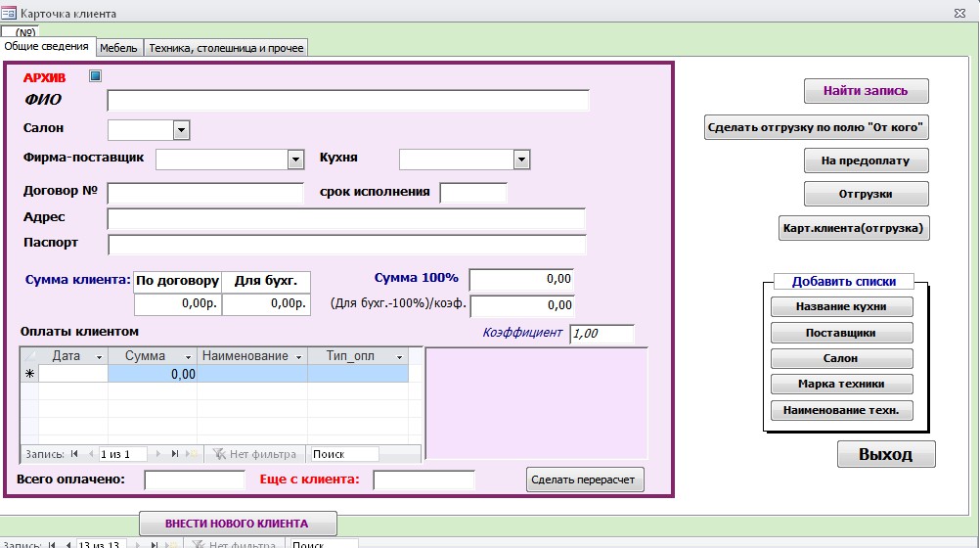Focus the Паспорт field
This screenshot has width=980, height=548.
[347, 245]
